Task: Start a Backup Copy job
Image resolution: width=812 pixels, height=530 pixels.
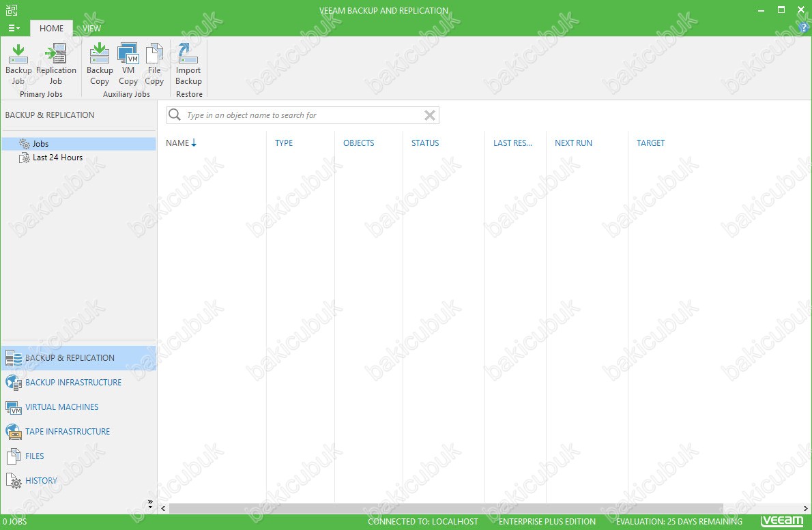Action: coord(100,65)
